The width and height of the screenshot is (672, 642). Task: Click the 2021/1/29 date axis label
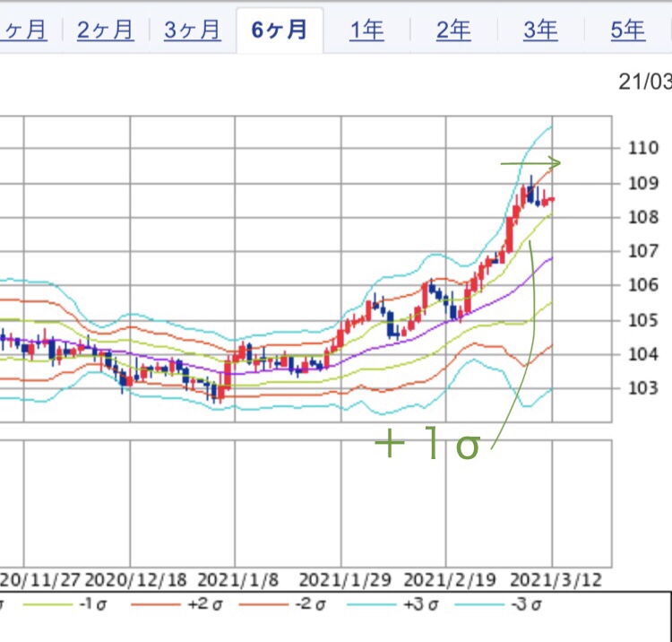[345, 580]
